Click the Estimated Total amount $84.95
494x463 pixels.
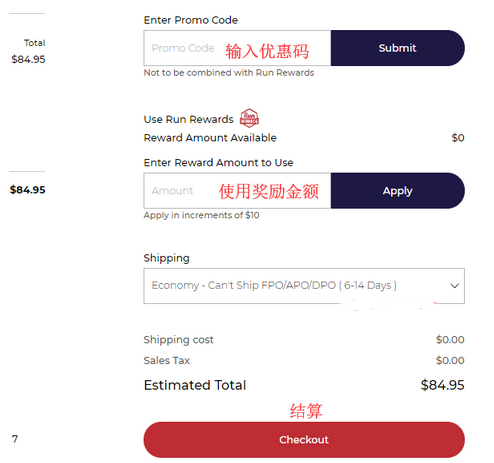click(x=442, y=385)
